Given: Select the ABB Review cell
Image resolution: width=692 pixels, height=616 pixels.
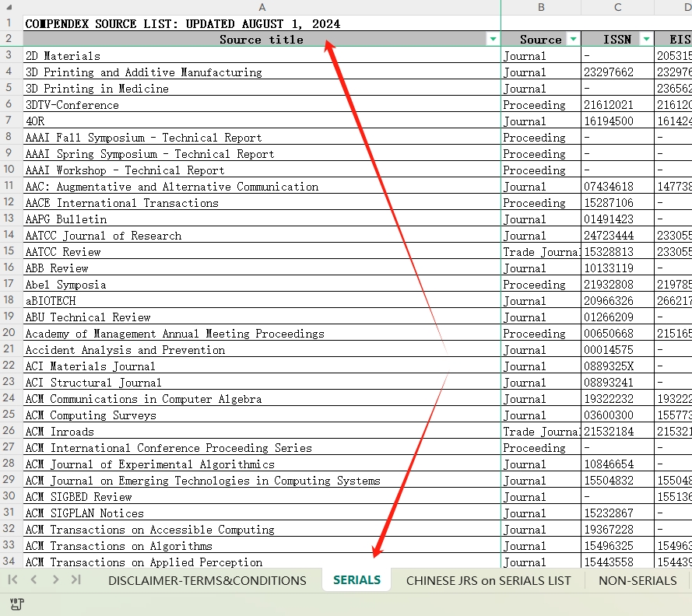Looking at the screenshot, I should pyautogui.click(x=262, y=268).
